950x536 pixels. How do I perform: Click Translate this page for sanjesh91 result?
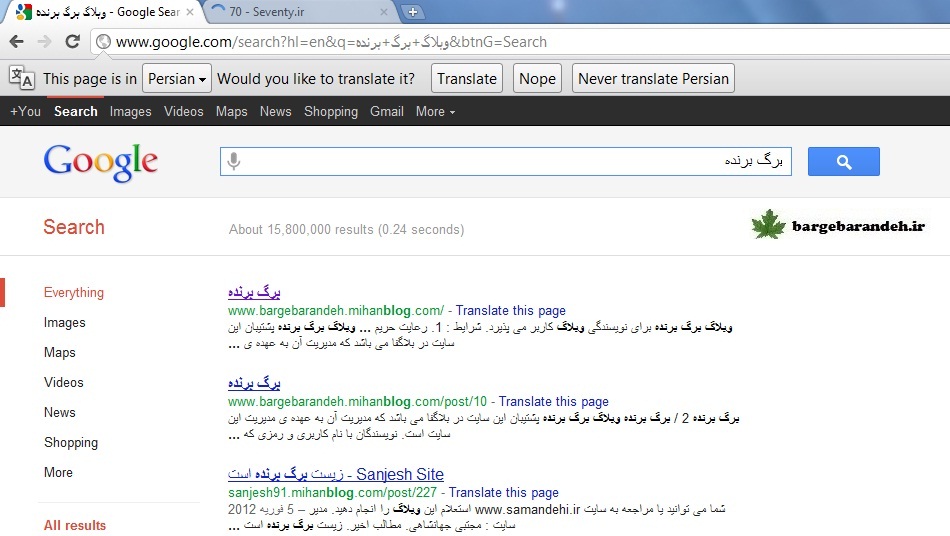pos(503,492)
